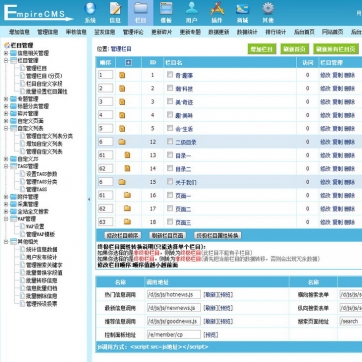Click the page icon in ID 13 row
Image resolution: width=362 pixels, height=362 pixels.
127,155
